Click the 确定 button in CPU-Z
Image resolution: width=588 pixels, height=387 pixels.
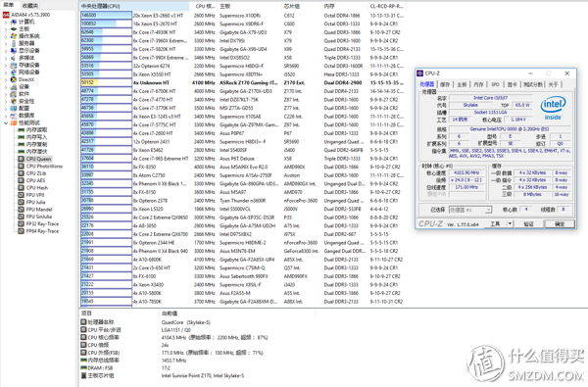click(x=560, y=224)
